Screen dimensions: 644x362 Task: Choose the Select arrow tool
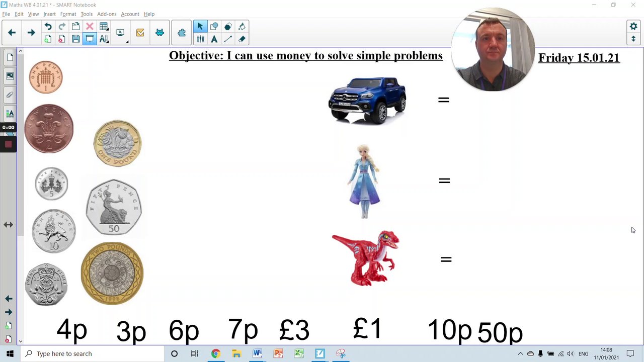[x=200, y=27]
